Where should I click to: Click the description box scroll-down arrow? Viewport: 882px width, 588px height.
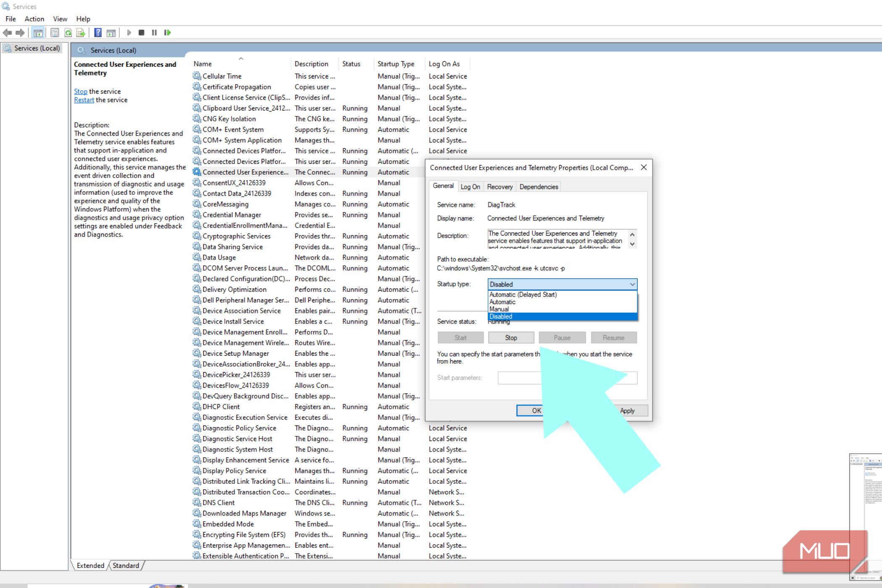[x=632, y=244]
